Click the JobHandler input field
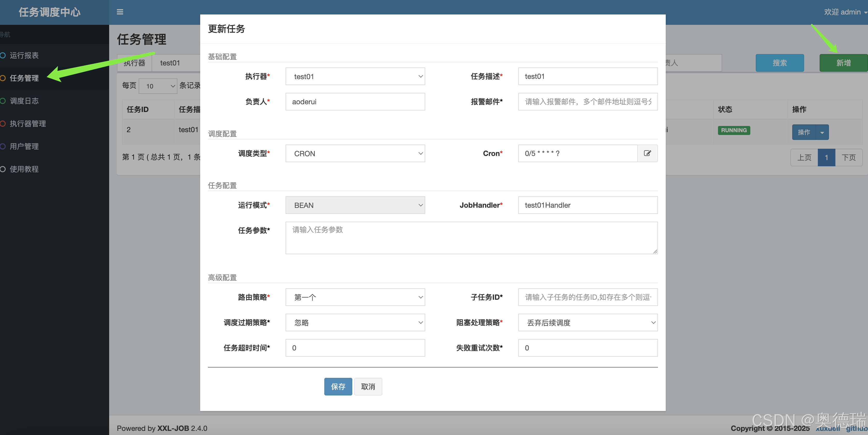 (588, 205)
